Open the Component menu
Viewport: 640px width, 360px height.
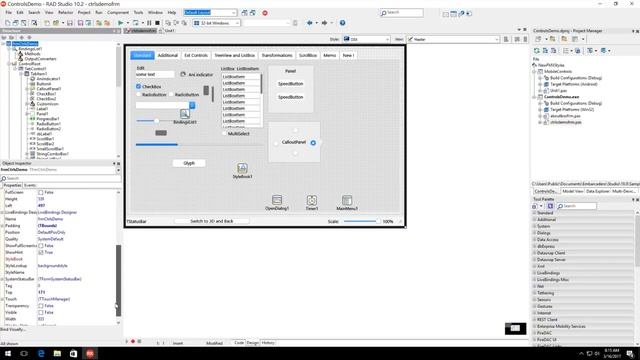pos(118,13)
